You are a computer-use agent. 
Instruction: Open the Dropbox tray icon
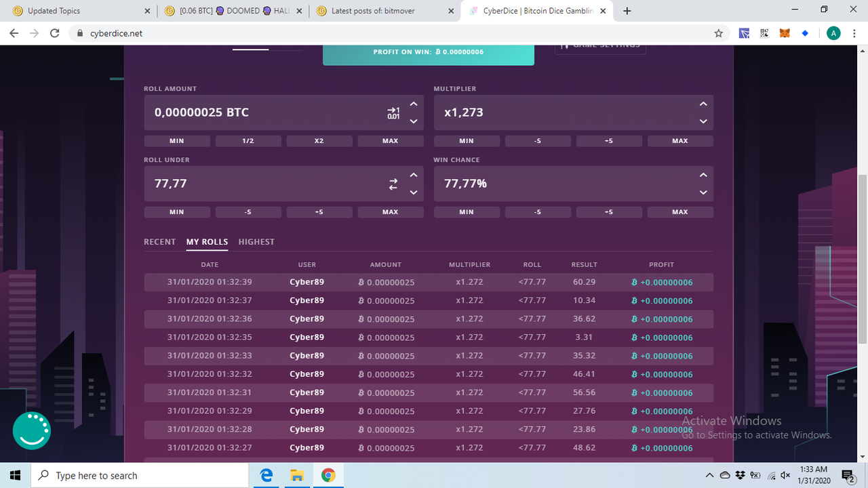tap(740, 475)
